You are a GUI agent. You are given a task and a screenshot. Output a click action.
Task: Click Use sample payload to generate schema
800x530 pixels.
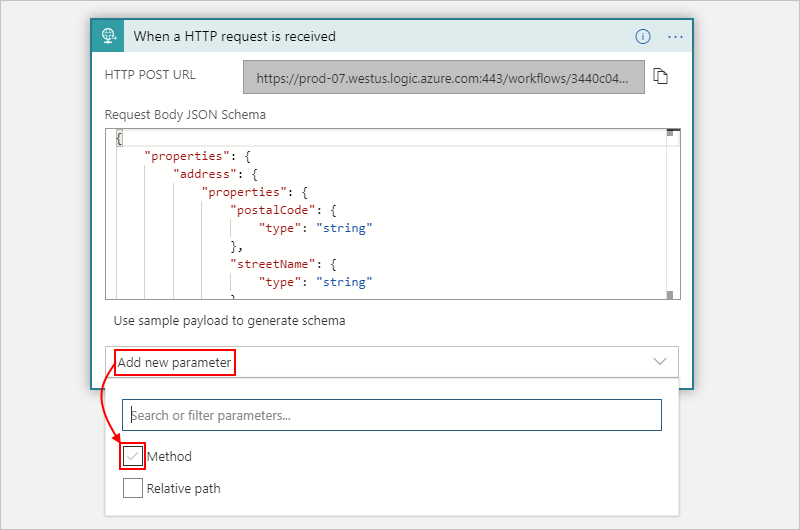(x=229, y=321)
